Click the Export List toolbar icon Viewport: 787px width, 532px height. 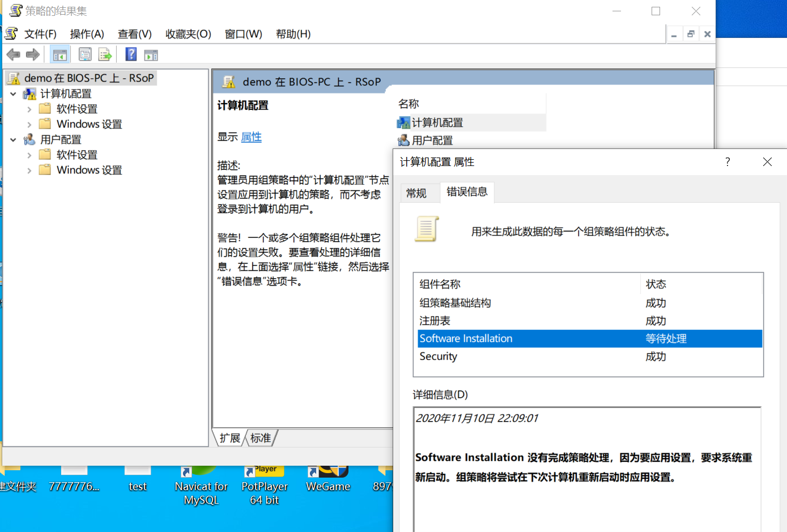click(x=105, y=54)
